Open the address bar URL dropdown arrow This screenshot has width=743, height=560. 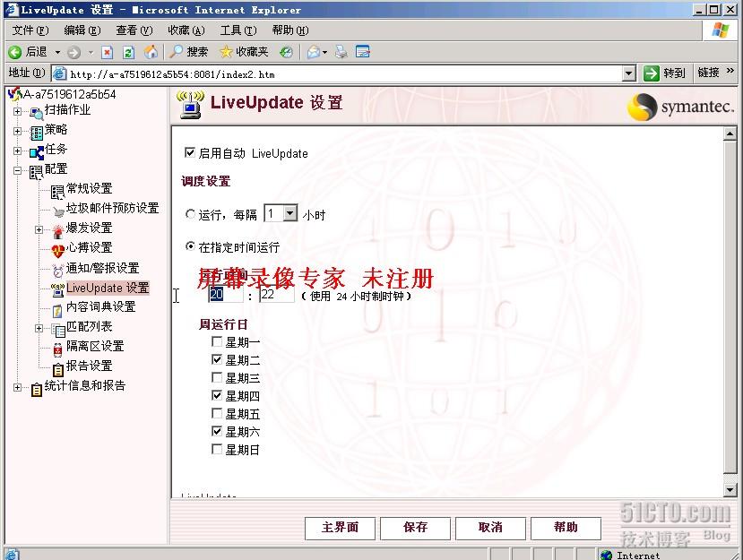[x=628, y=73]
